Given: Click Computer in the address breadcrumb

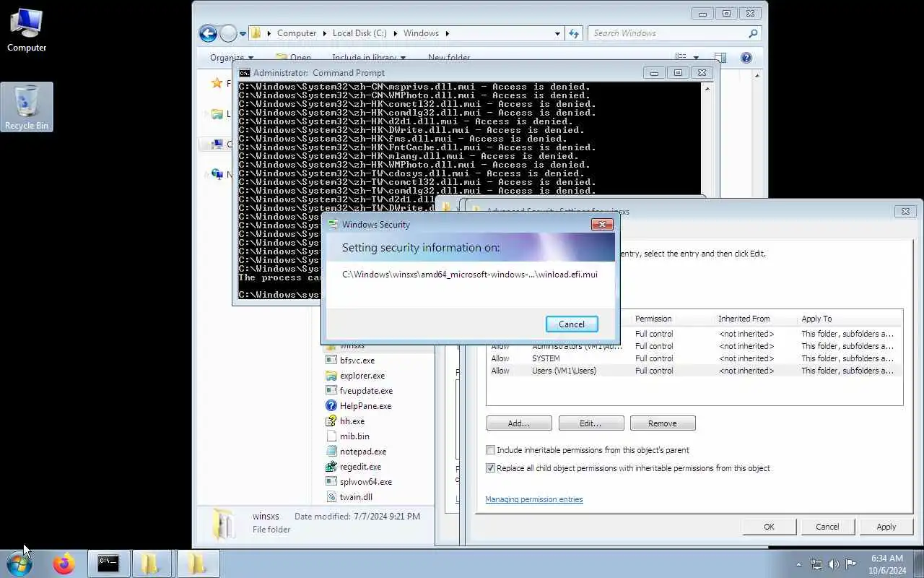Looking at the screenshot, I should [x=297, y=33].
